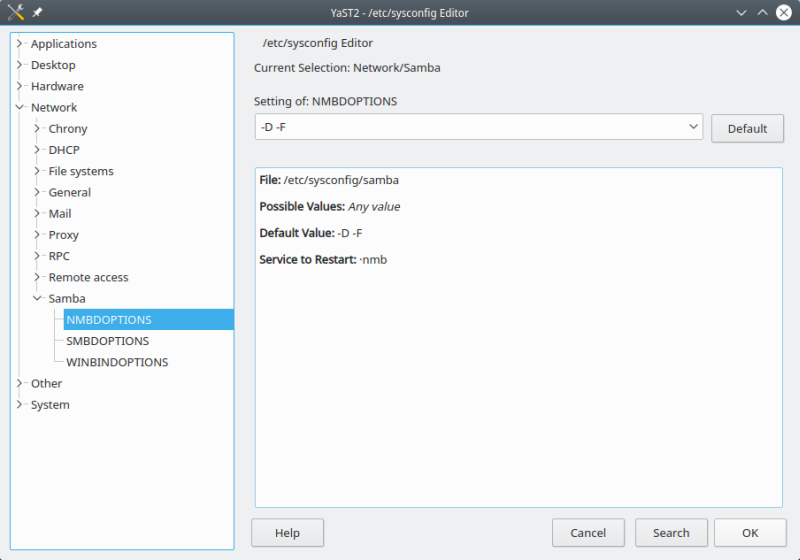Select the DHCP label in tree
800x560 pixels.
click(x=64, y=150)
